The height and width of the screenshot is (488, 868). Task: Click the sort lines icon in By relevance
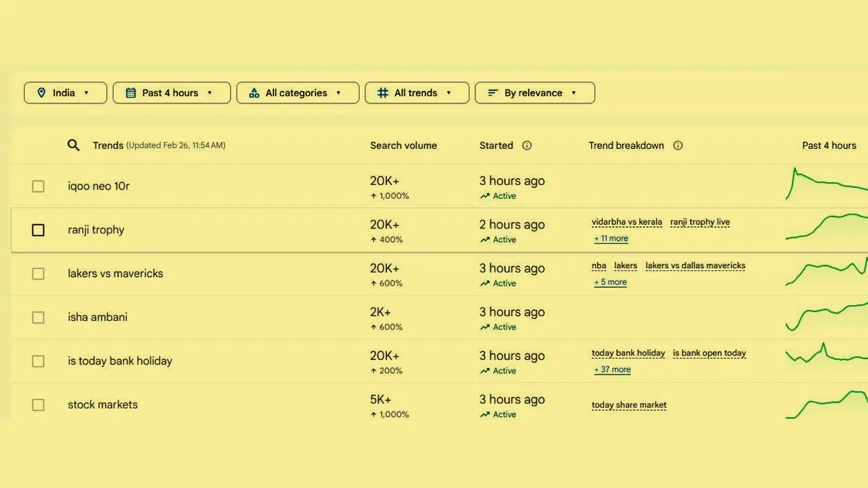pyautogui.click(x=493, y=93)
